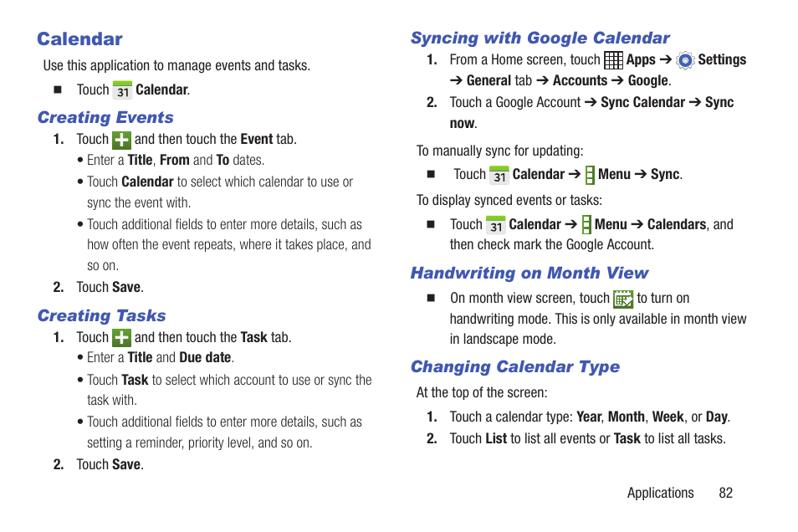This screenshot has height=532, width=798.
Task: Click the green plus icon in Creating Tasks
Action: point(121,338)
